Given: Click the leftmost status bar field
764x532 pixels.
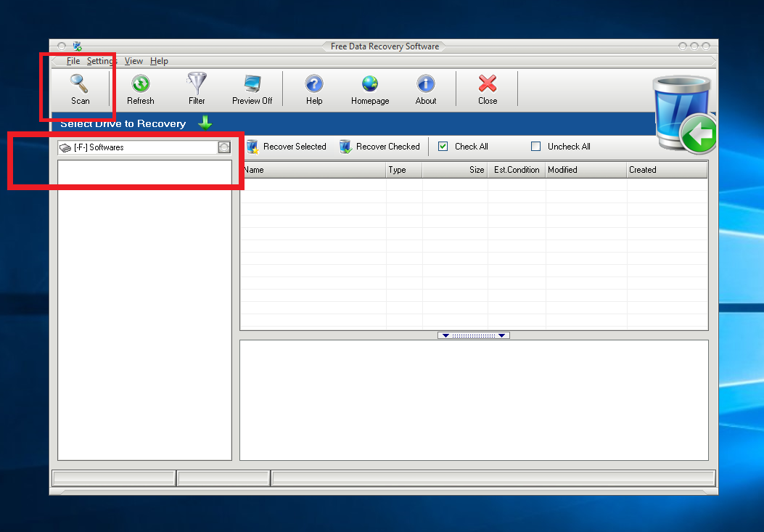Looking at the screenshot, I should tap(112, 478).
